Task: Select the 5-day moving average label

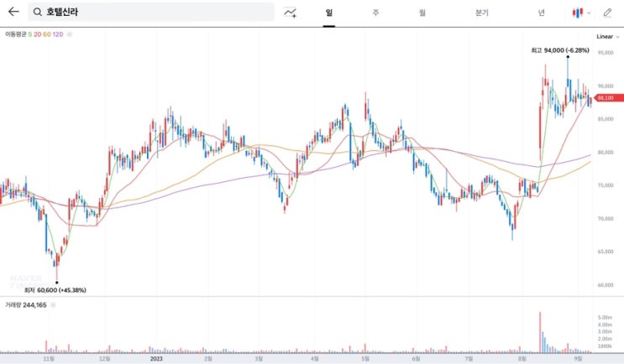Action: (30, 34)
